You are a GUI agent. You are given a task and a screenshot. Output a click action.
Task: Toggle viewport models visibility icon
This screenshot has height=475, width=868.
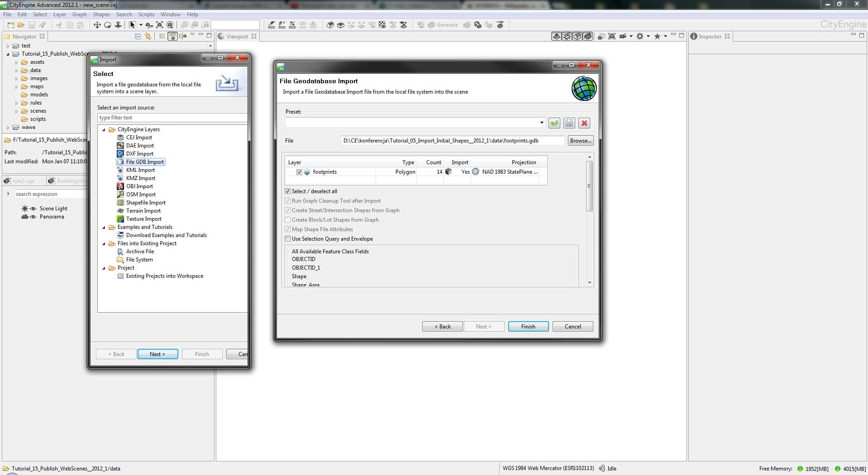click(x=588, y=36)
